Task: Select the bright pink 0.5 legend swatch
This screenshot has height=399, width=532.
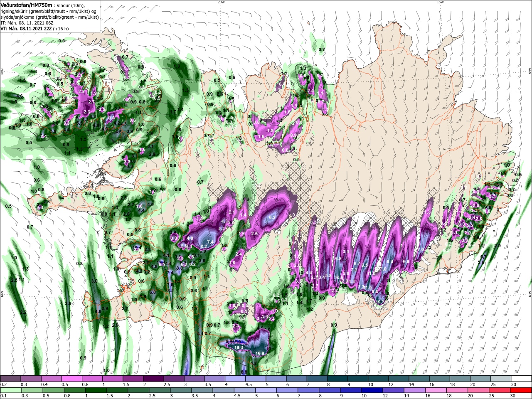Action: [x=71, y=379]
